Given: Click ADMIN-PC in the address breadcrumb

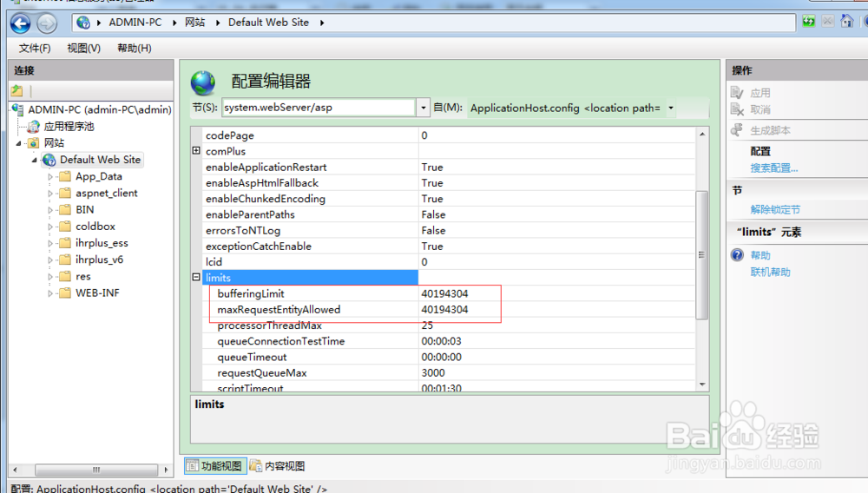Looking at the screenshot, I should coord(135,22).
